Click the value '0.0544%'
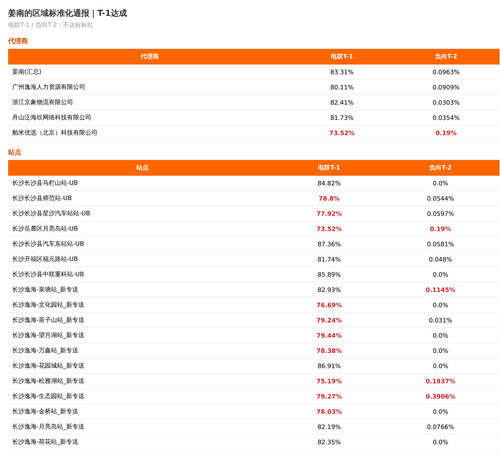 click(x=440, y=199)
